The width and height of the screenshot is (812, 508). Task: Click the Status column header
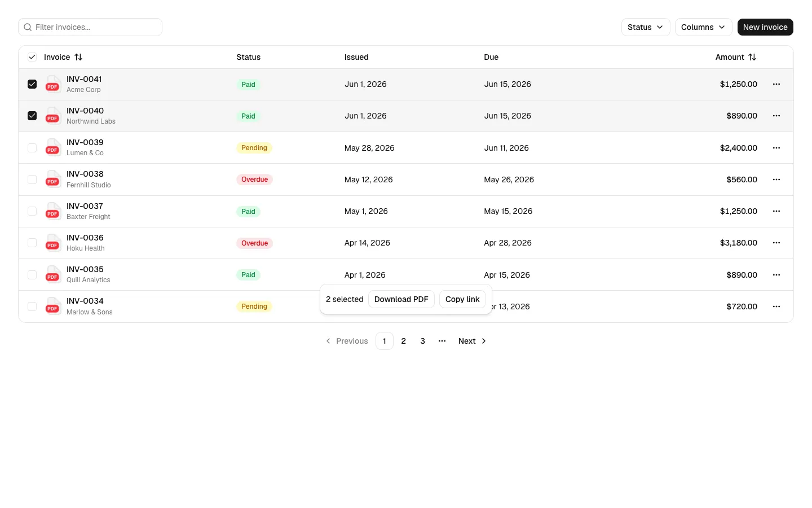pyautogui.click(x=249, y=57)
